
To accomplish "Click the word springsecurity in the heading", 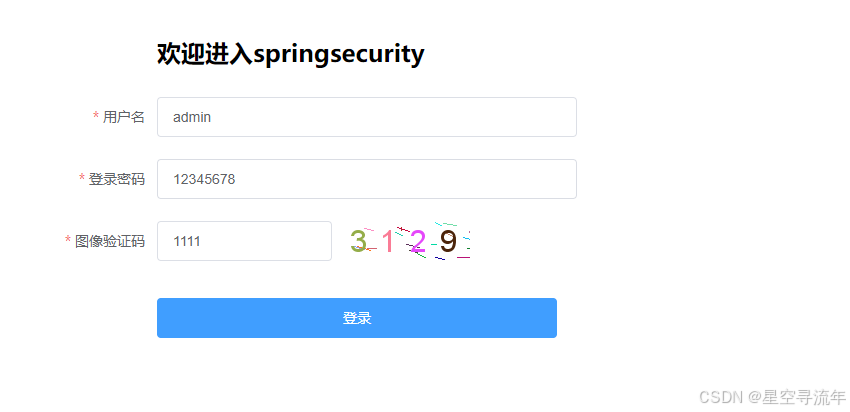I will pos(339,55).
